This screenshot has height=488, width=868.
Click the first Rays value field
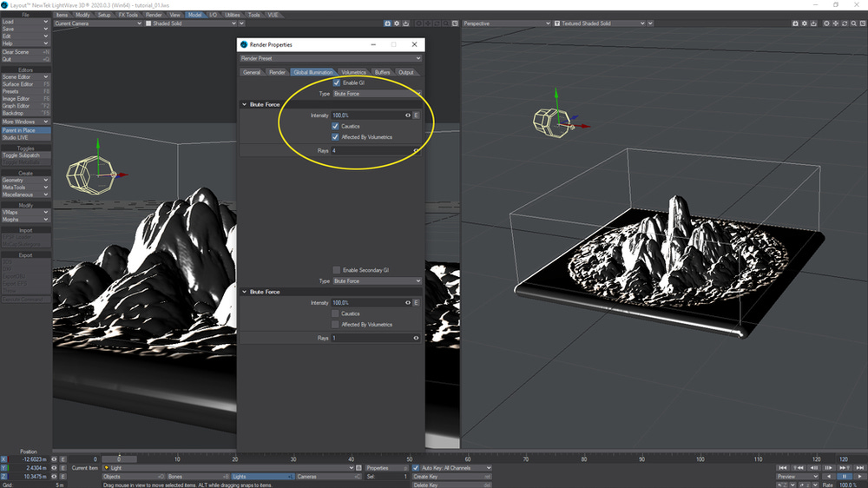pos(372,151)
